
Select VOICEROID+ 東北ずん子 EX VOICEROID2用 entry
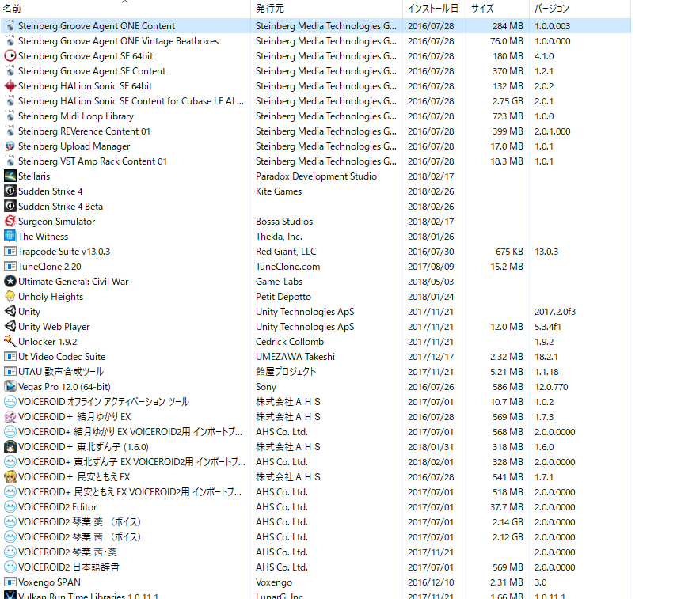[131, 462]
